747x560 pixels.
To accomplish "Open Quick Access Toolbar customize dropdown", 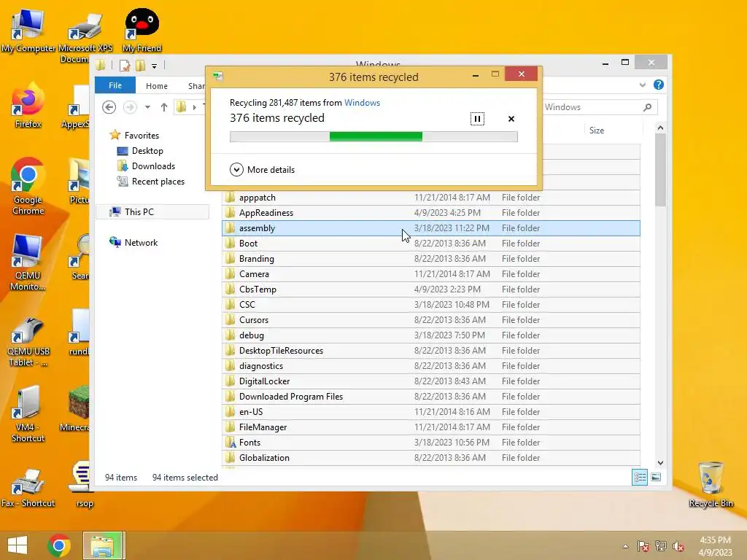I will point(155,66).
